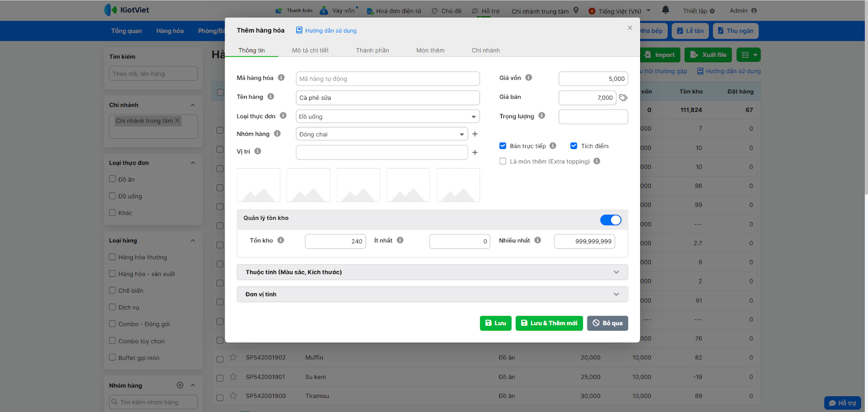This screenshot has height=412, width=868.
Task: Open the list view options icon
Action: pos(749,55)
